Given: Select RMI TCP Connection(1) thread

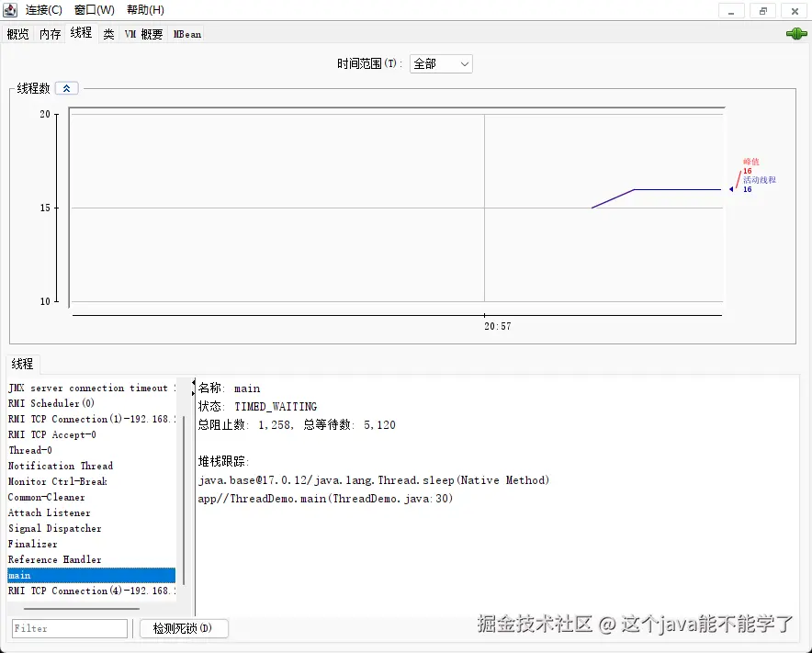Looking at the screenshot, I should coord(92,419).
